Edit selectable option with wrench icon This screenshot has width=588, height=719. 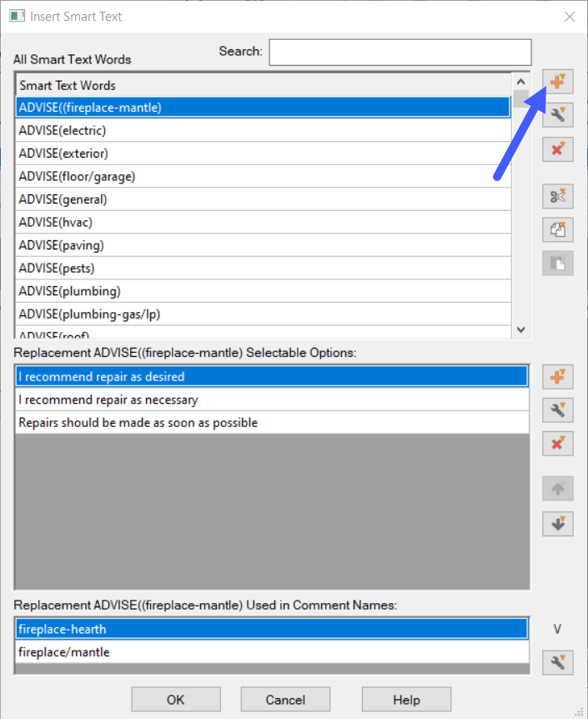[x=557, y=410]
